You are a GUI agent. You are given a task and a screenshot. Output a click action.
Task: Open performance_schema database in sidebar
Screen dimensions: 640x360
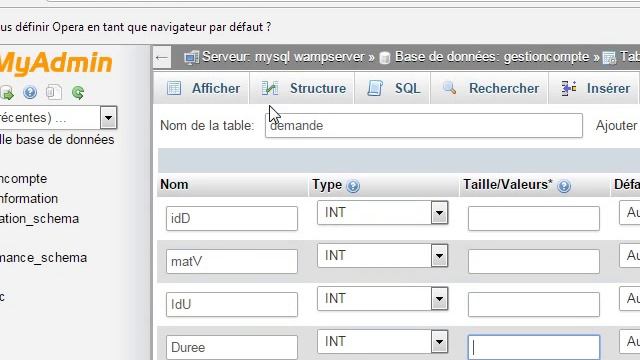click(43, 258)
